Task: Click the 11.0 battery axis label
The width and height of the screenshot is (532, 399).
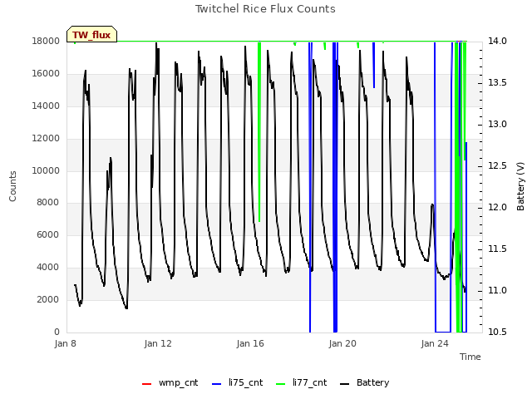Action: (497, 290)
